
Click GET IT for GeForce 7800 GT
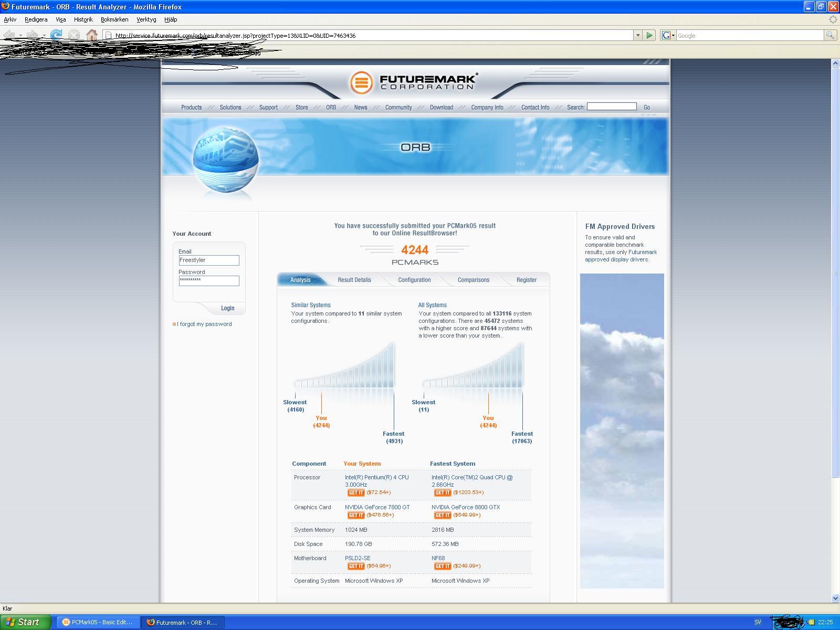tap(356, 515)
